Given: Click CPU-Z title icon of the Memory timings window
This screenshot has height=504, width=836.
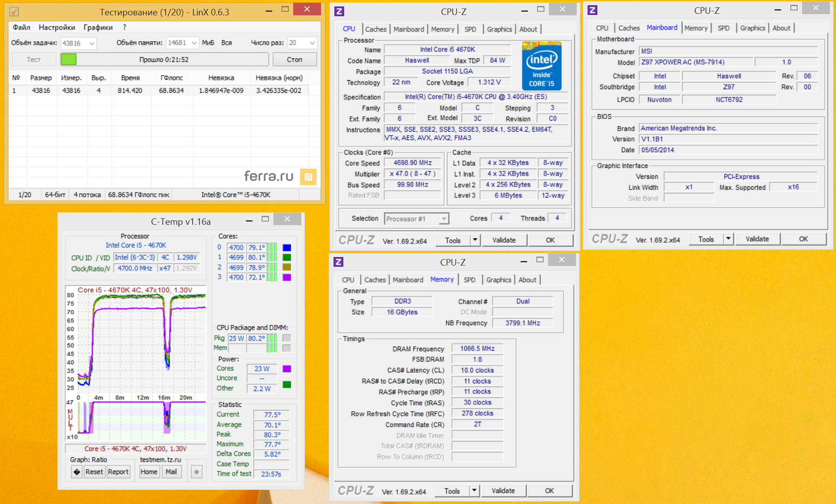Looking at the screenshot, I should pyautogui.click(x=339, y=262).
